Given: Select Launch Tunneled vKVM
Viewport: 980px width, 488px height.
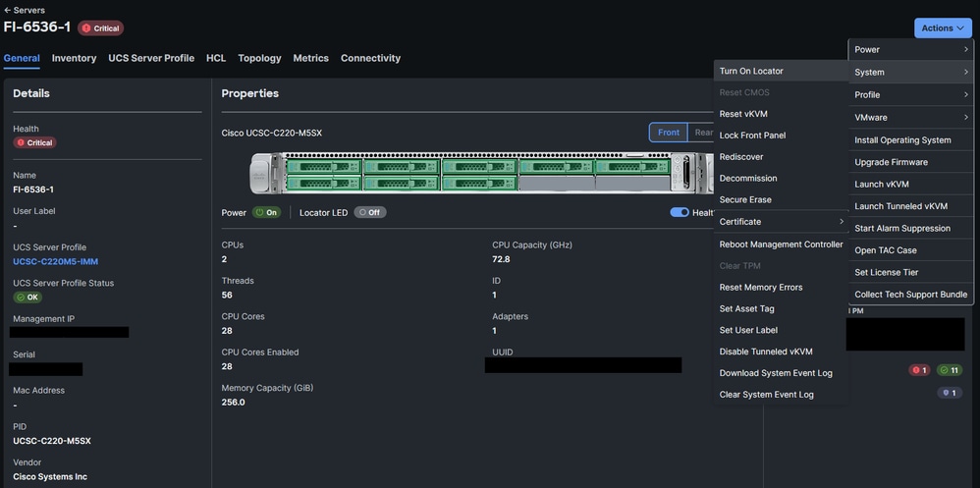Looking at the screenshot, I should tap(910, 206).
